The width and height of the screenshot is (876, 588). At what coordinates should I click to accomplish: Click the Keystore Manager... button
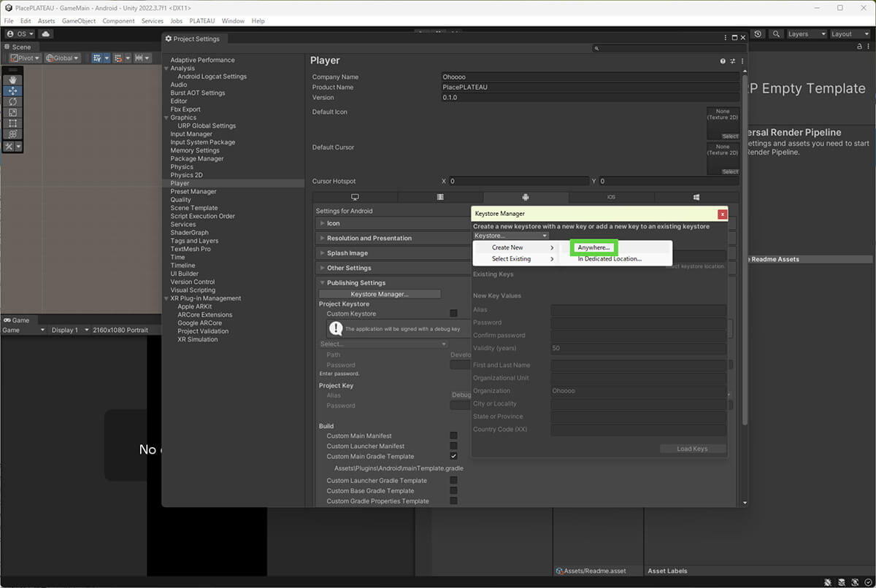tap(380, 294)
